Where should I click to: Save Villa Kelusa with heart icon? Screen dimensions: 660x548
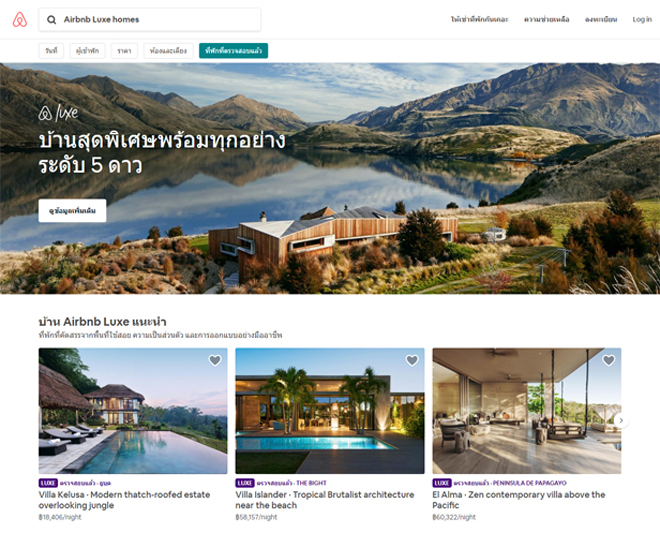[x=215, y=360]
